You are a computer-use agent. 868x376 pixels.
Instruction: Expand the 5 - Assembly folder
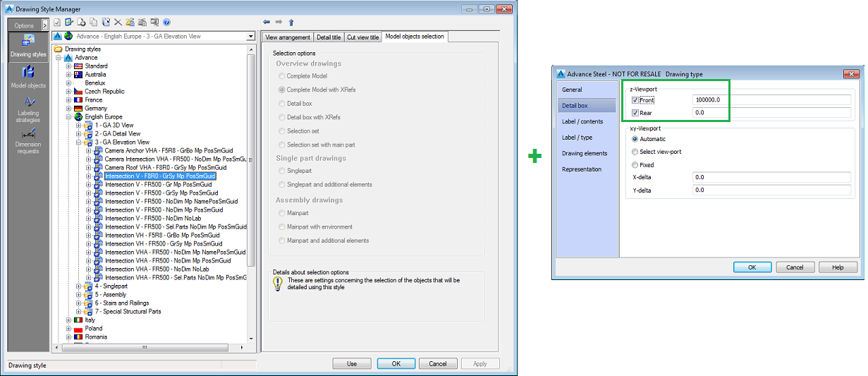tap(79, 295)
